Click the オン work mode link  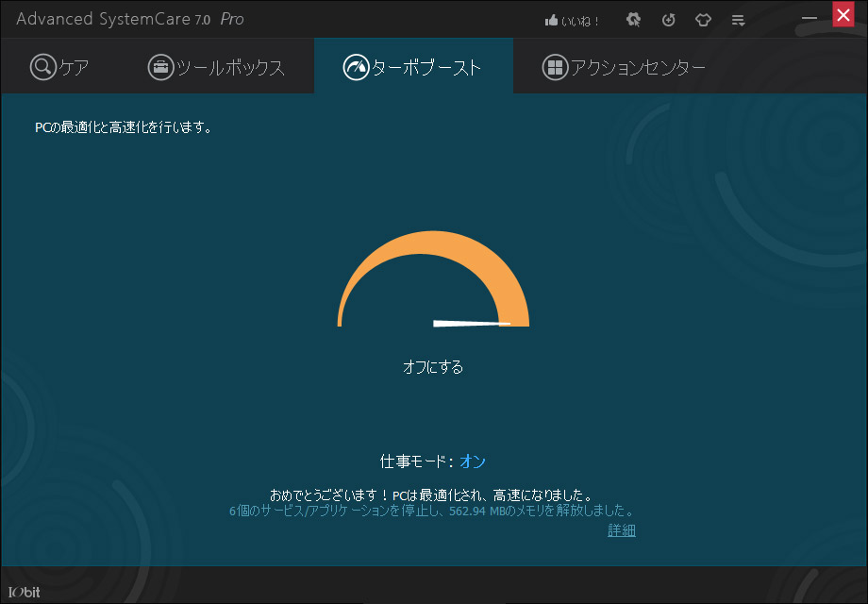472,461
